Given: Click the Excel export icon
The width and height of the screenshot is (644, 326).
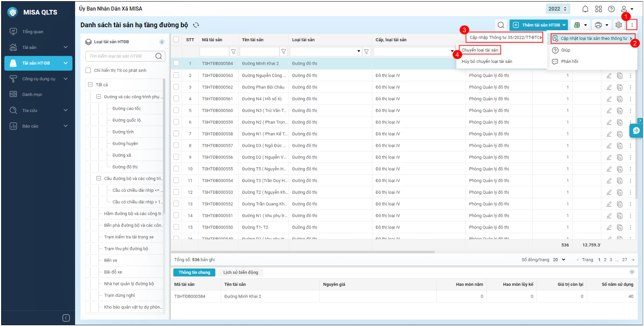Looking at the screenshot, I should (x=577, y=25).
